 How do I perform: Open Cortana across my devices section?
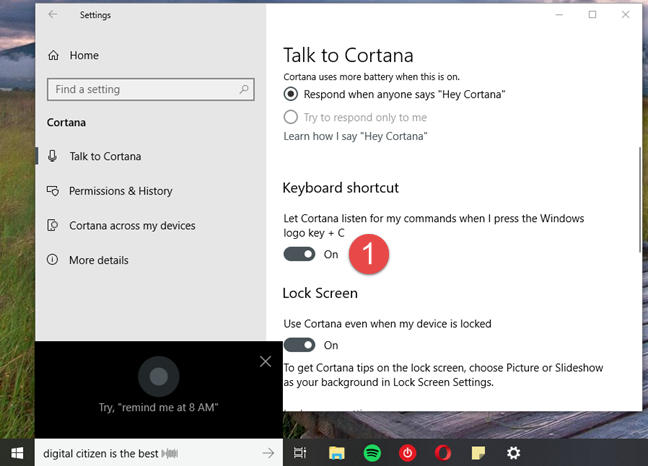(x=151, y=226)
